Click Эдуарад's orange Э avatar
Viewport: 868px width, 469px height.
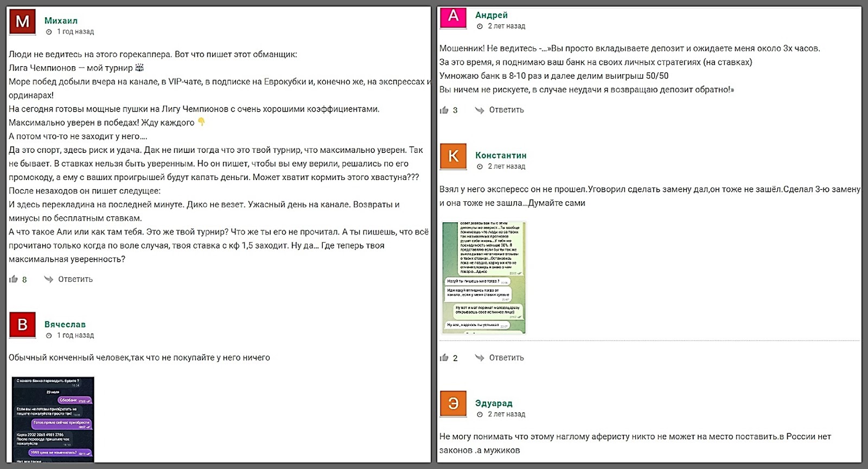[453, 404]
